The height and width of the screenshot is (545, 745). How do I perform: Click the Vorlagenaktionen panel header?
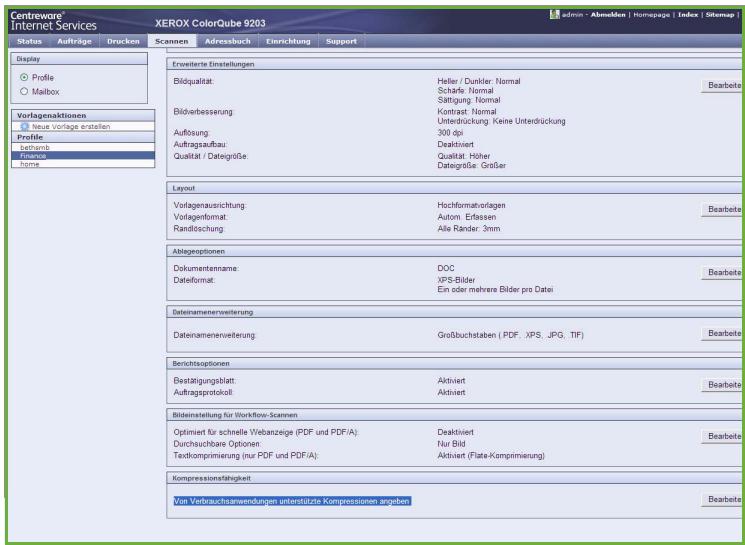tap(83, 115)
